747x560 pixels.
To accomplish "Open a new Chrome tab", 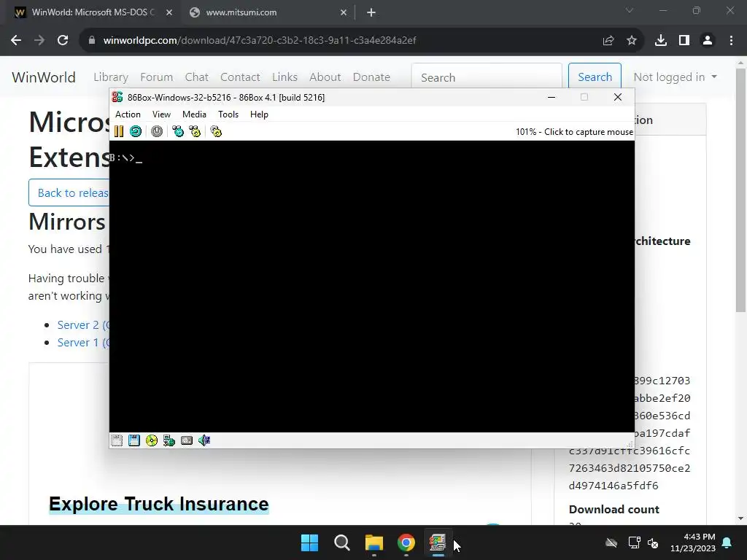I will 371,12.
